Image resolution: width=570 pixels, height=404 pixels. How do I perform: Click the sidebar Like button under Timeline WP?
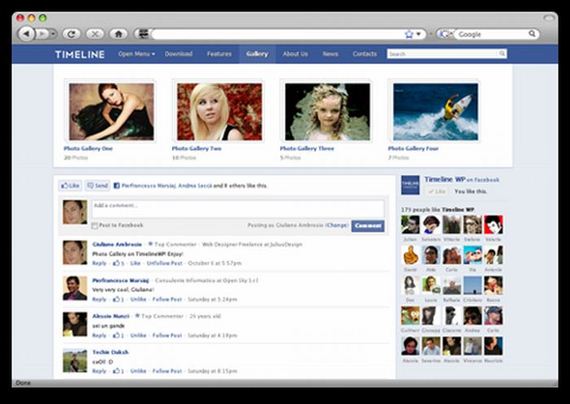437,191
